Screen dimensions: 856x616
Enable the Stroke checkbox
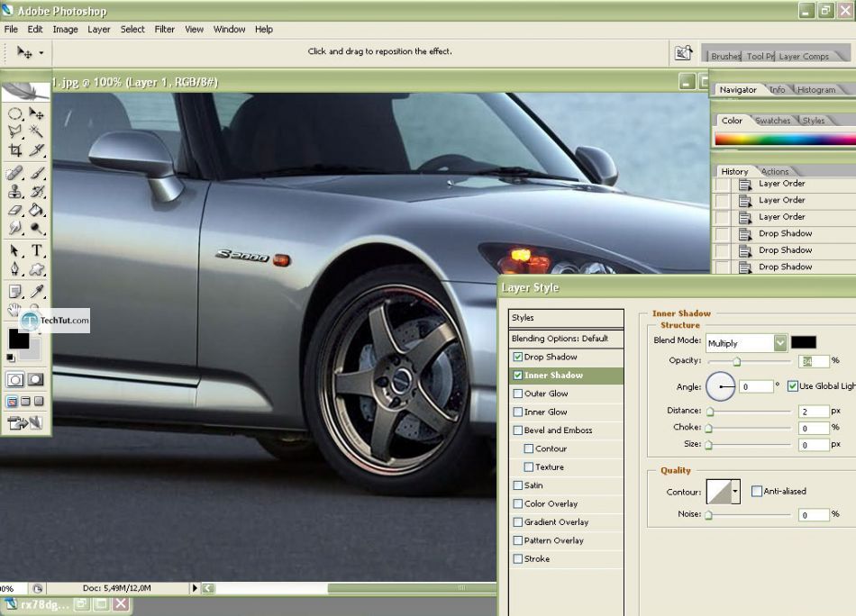[517, 559]
